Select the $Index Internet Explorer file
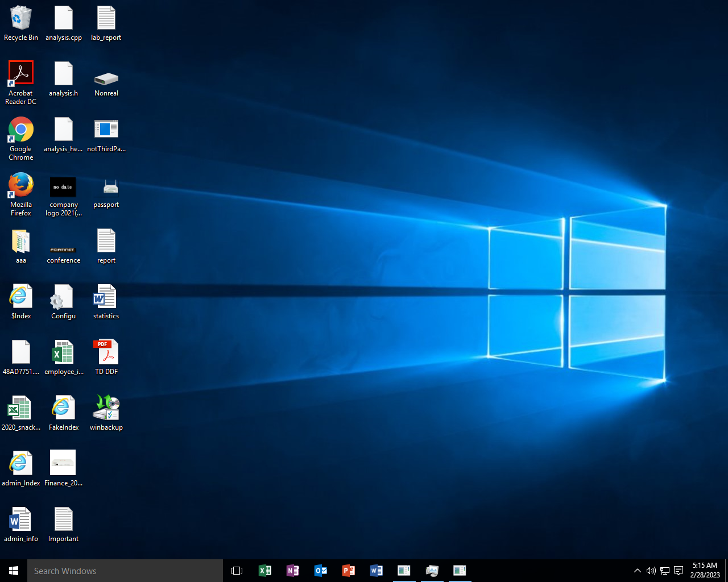The height and width of the screenshot is (582, 728). click(x=21, y=302)
